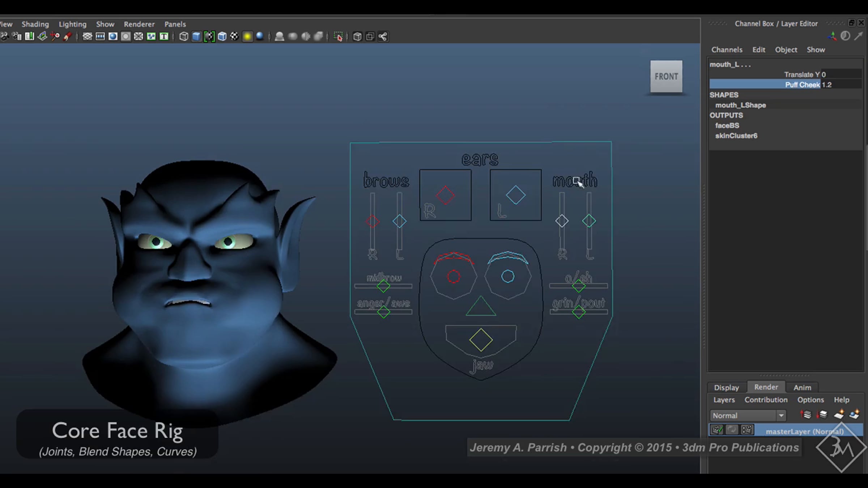Enable wireframe display cube icon
Image resolution: width=868 pixels, height=488 pixels.
pos(184,37)
